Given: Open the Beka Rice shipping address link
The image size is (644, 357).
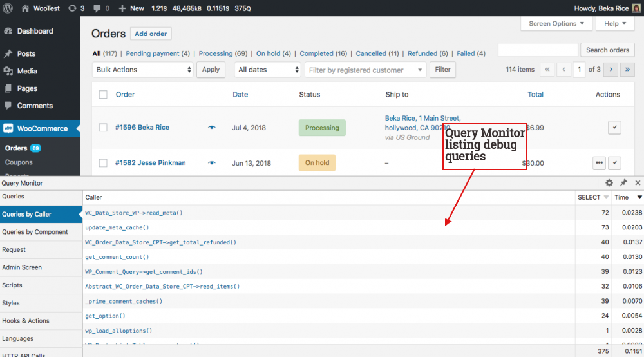Looking at the screenshot, I should click(x=422, y=123).
